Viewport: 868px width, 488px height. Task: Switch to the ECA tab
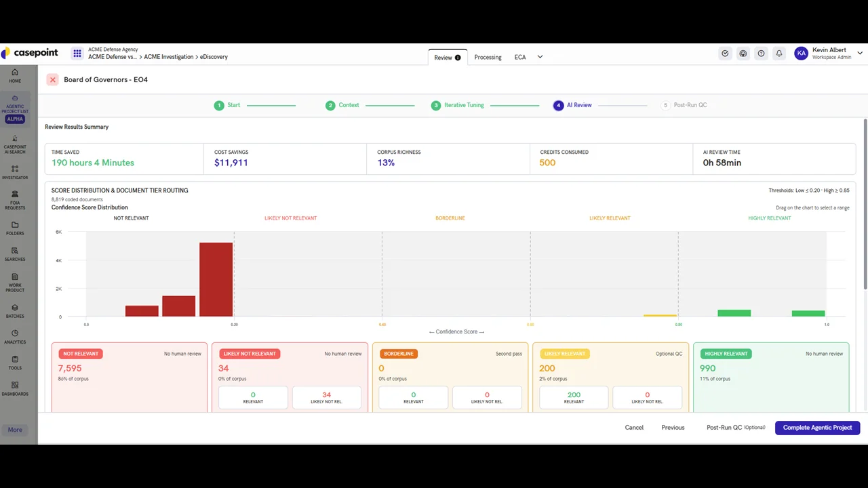coord(520,58)
